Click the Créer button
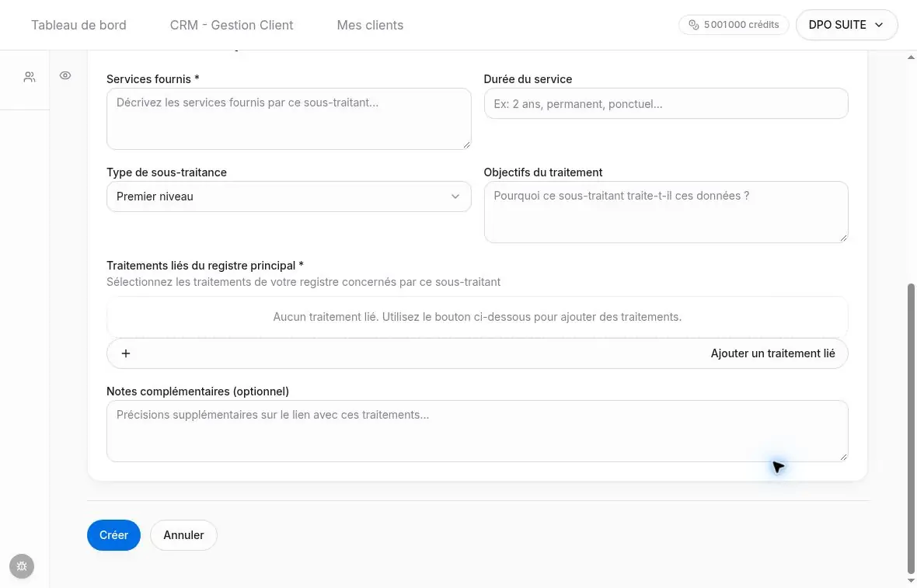917x588 pixels. click(x=113, y=535)
